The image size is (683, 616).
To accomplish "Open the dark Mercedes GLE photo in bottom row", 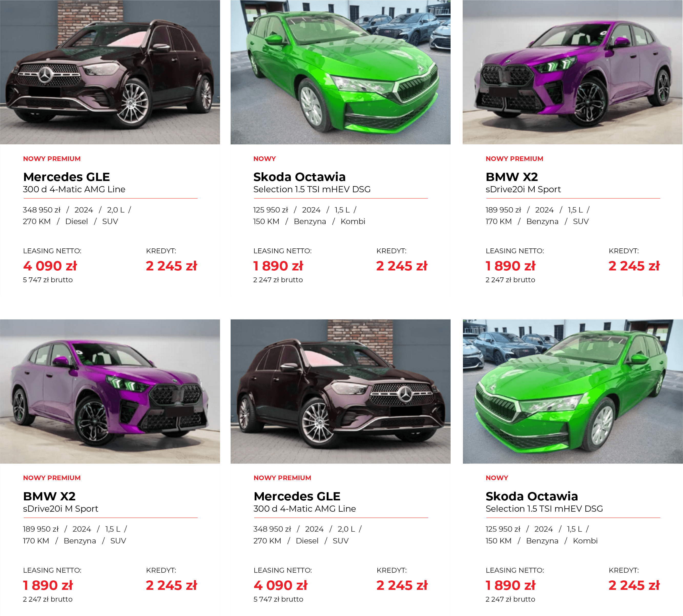I will 340,391.
